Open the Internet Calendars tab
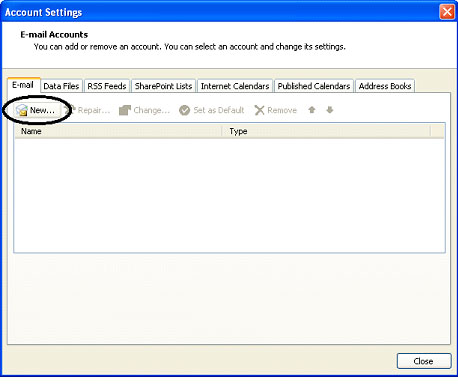Screen dimensions: 458x389 click(x=235, y=86)
